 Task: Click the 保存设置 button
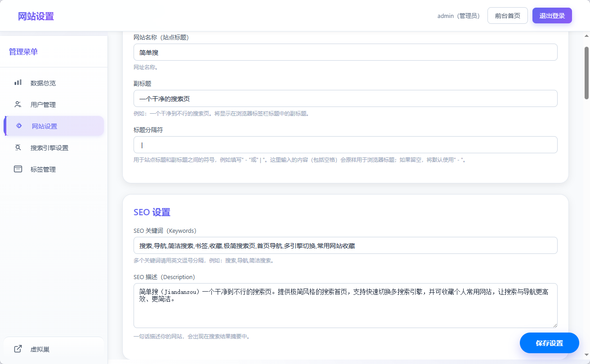tap(549, 343)
